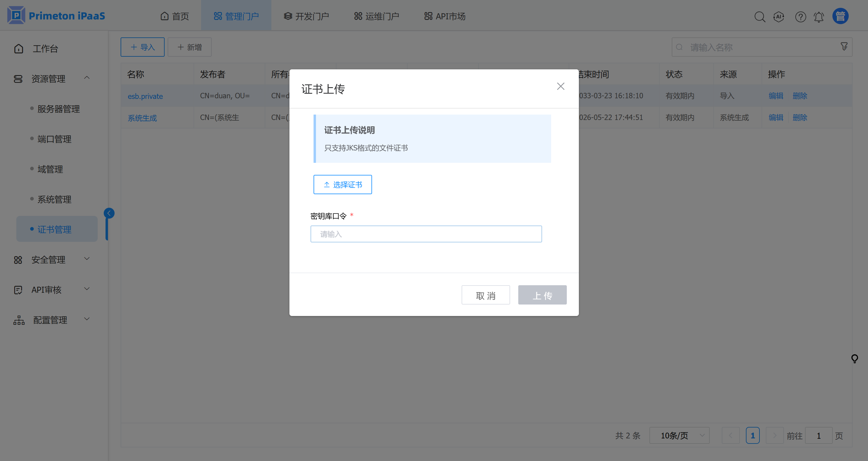
Task: Switch to the API市场 tab
Action: (x=445, y=16)
